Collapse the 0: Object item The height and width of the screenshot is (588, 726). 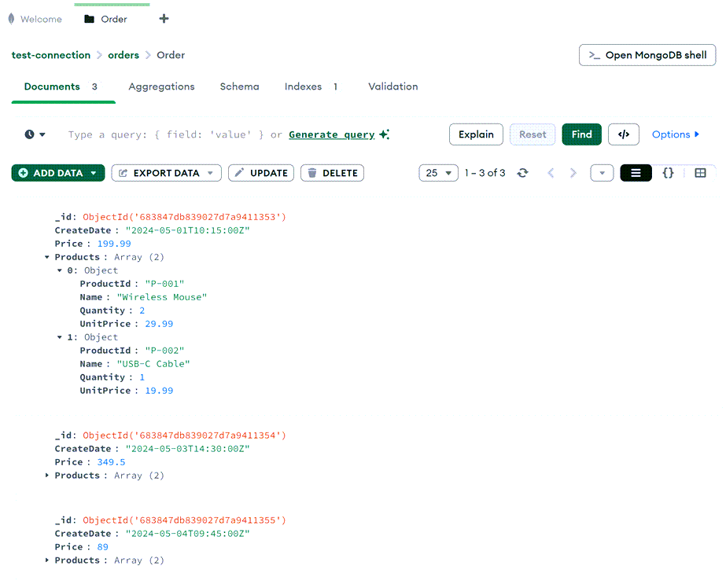point(59,270)
